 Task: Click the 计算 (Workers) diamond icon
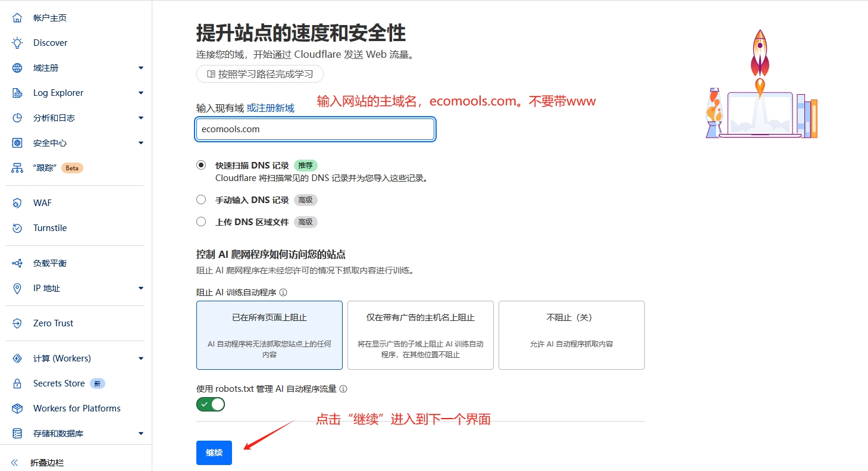point(17,358)
